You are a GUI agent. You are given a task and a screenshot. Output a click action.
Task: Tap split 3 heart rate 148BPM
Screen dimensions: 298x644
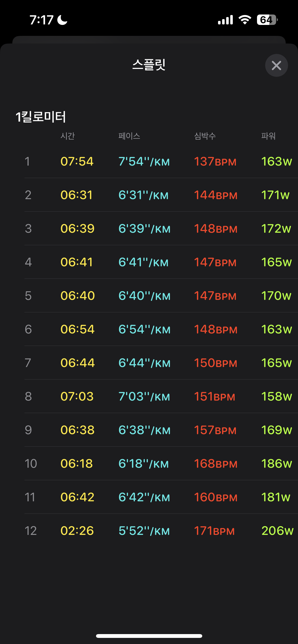point(215,229)
